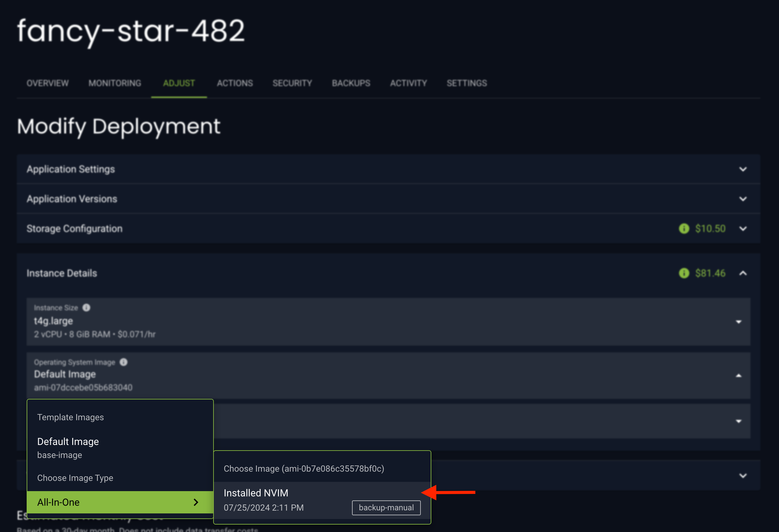
Task: Open the Security tab
Action: click(292, 83)
